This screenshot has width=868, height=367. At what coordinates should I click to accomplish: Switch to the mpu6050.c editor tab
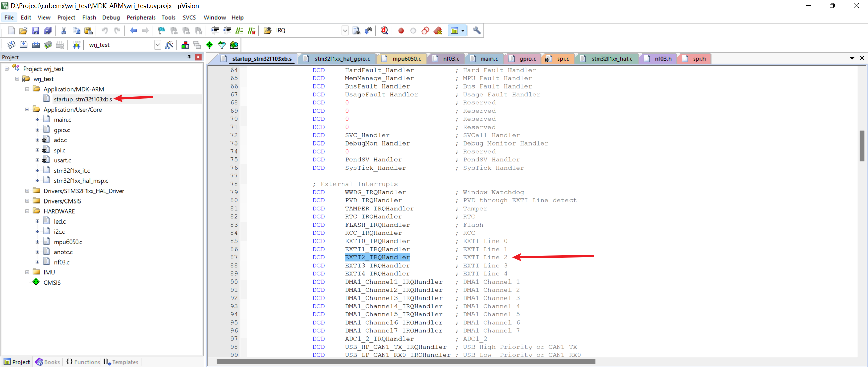[402, 59]
